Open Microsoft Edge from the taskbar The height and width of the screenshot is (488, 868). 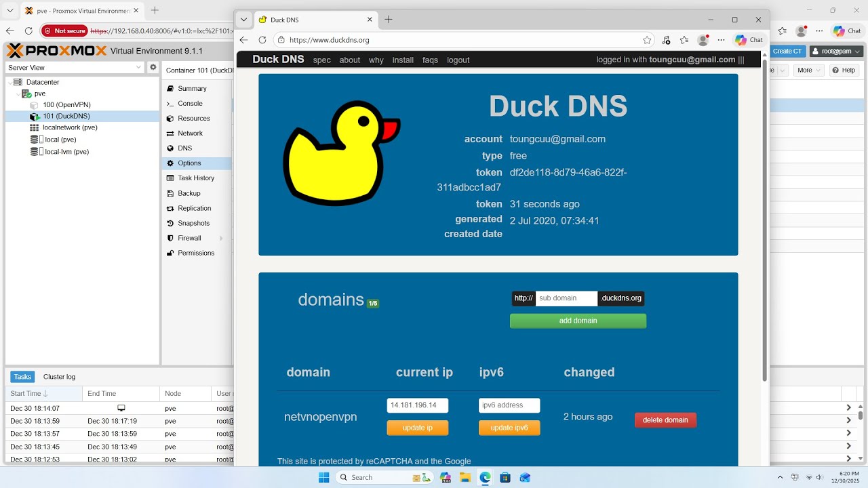(486, 477)
